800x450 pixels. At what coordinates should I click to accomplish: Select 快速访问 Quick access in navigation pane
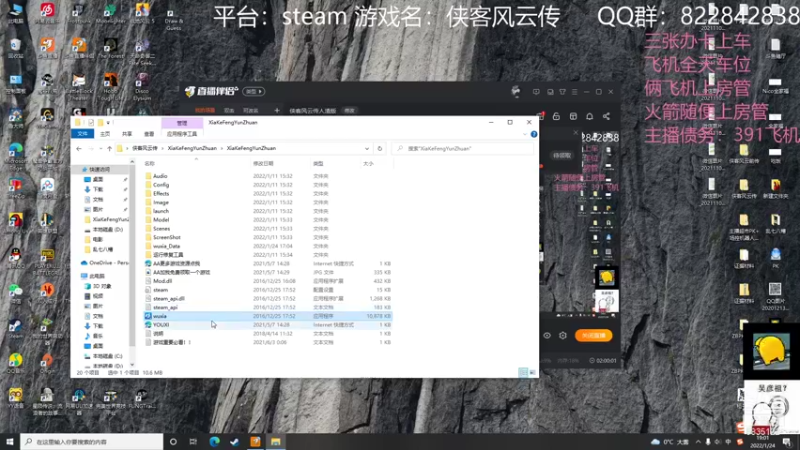click(99, 169)
